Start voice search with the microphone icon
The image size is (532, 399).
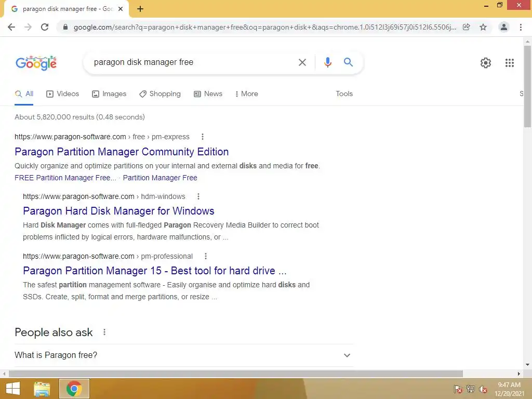(327, 62)
